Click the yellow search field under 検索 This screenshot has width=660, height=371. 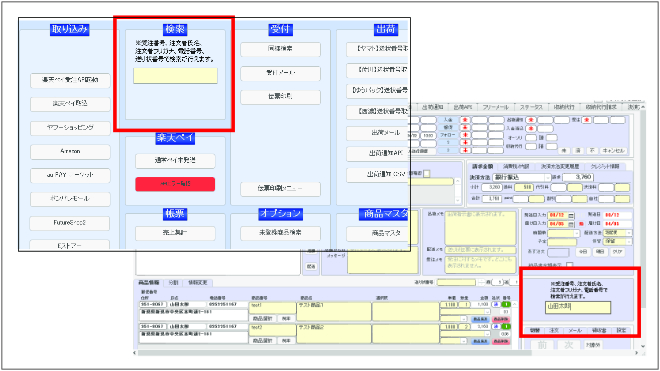pos(176,76)
